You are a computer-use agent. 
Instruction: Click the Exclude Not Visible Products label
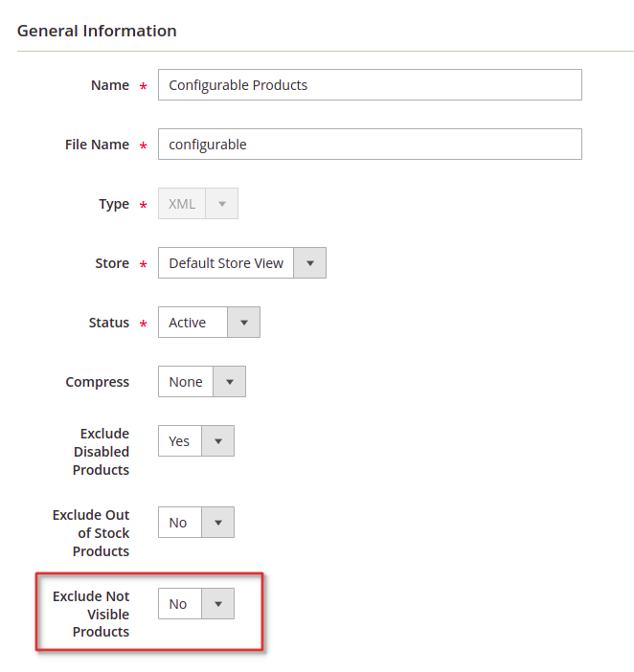91,615
